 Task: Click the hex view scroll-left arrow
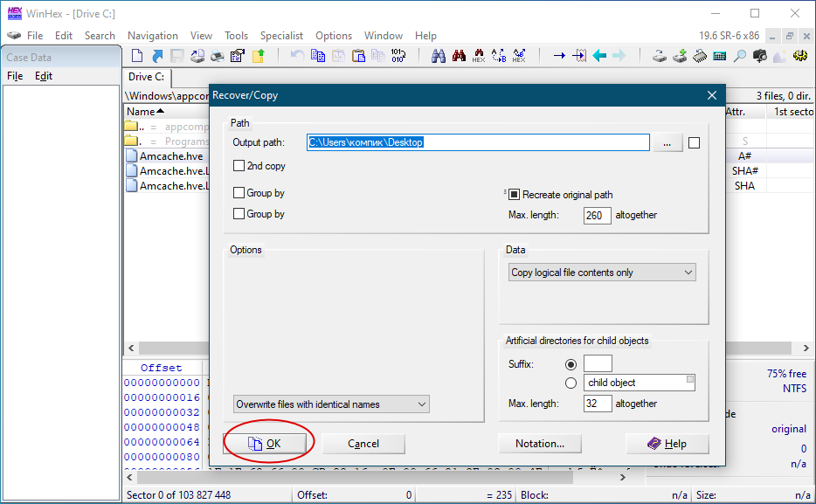point(129,477)
